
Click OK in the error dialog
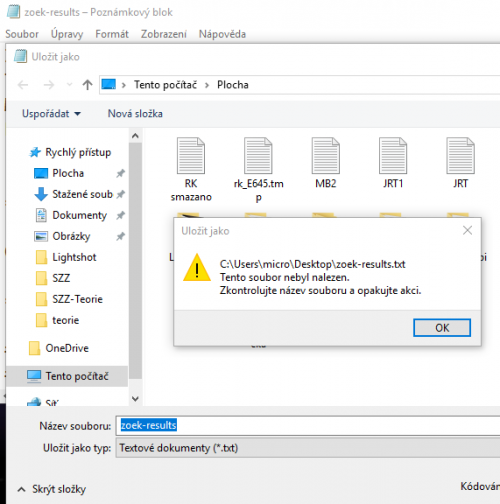point(442,328)
